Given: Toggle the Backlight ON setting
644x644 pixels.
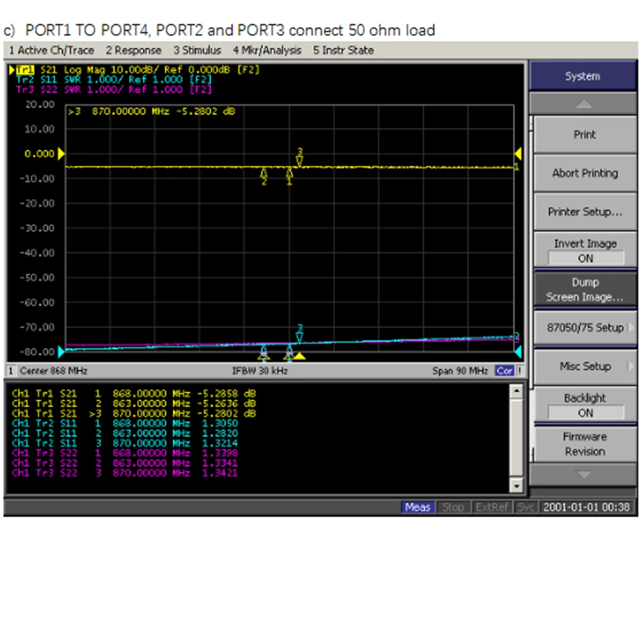Looking at the screenshot, I should tap(585, 405).
